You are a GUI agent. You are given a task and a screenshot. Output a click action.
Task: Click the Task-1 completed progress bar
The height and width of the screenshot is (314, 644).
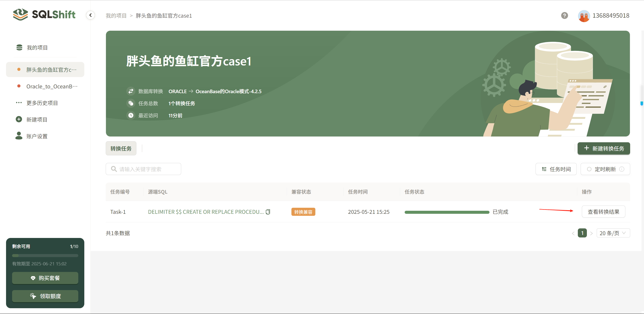tap(447, 212)
